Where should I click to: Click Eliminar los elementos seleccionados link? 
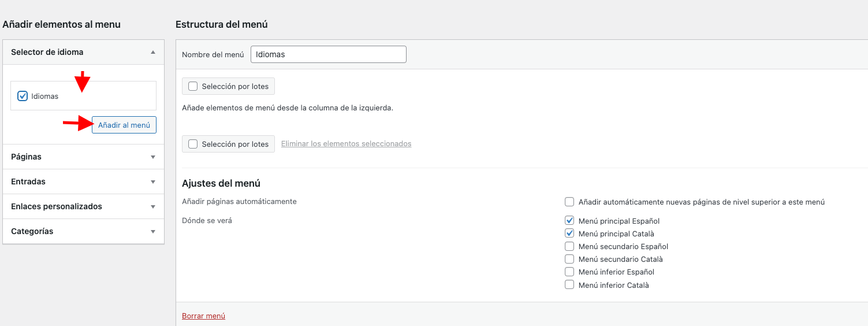(x=347, y=144)
